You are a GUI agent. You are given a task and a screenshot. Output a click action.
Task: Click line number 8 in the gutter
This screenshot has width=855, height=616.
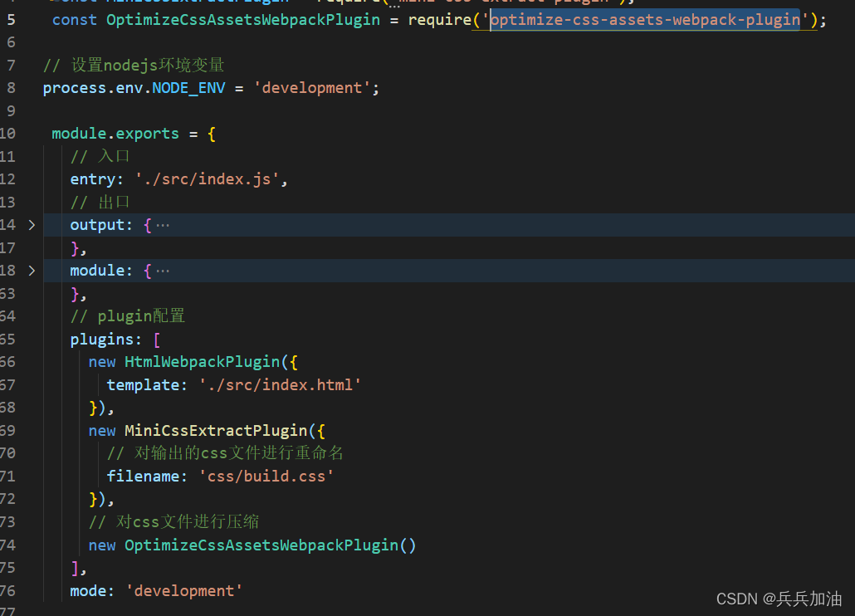[x=12, y=88]
